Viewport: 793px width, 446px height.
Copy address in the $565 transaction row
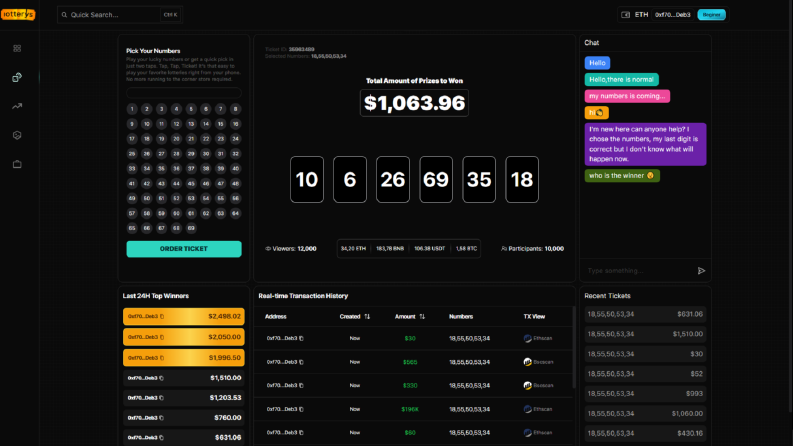(x=301, y=362)
